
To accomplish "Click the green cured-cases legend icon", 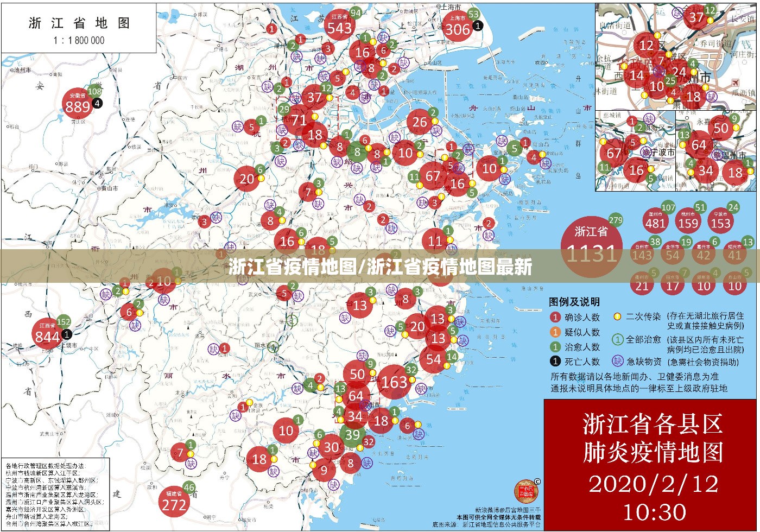I will coord(555,347).
